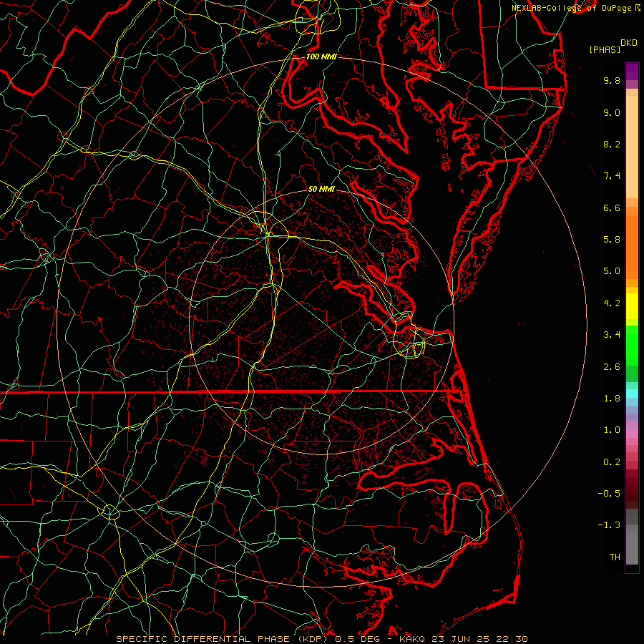The image size is (644, 644).
Task: Click the bright green segment of the color bar
Action: [632, 345]
